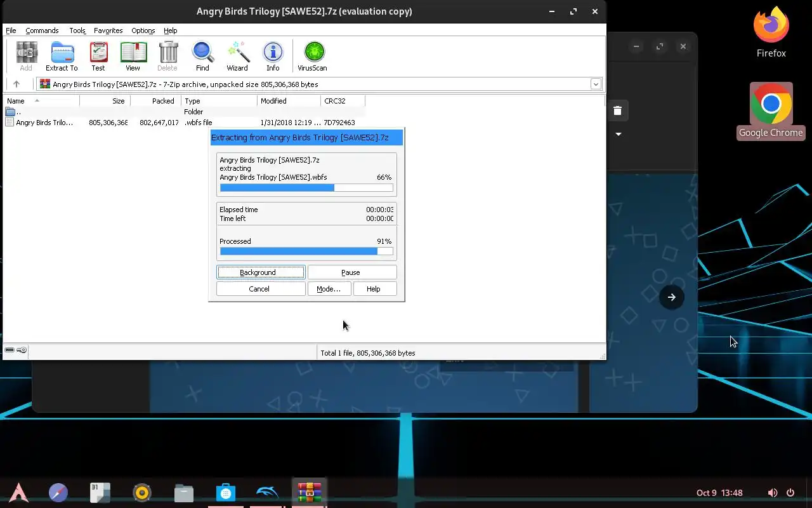Sort by the CRC32 column header

(x=343, y=101)
